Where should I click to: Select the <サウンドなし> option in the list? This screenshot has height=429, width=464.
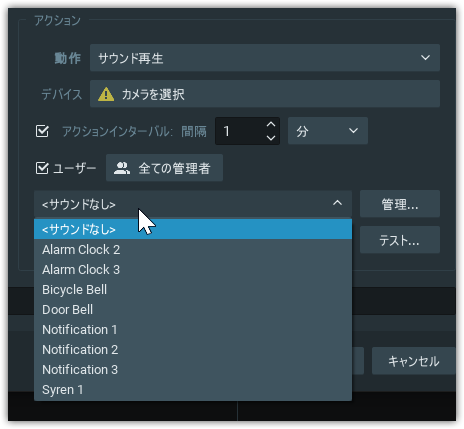pos(193,229)
